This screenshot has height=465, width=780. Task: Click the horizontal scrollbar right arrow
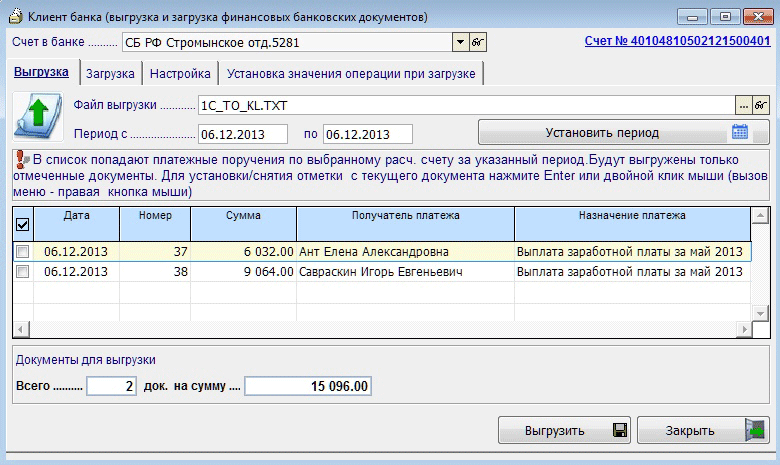pos(744,329)
